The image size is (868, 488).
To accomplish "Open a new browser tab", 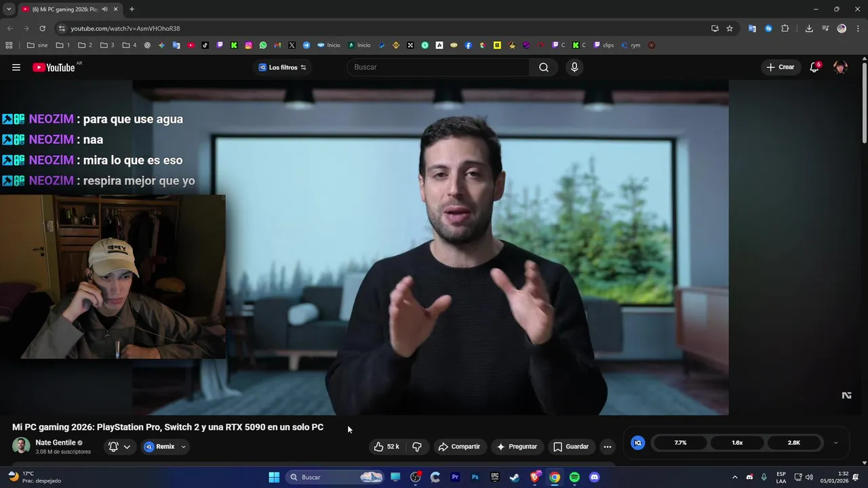I will (132, 9).
